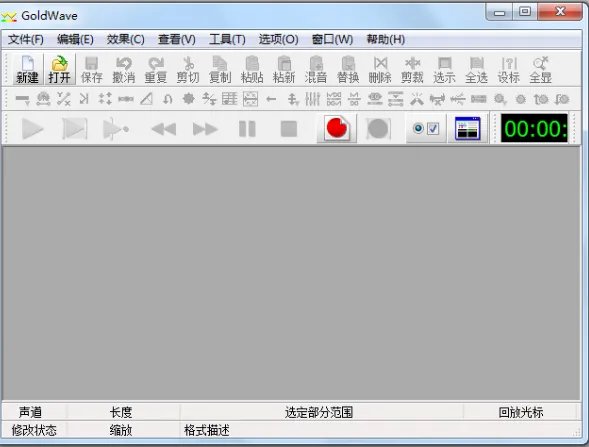Open the 查看(V) menu

[177, 39]
